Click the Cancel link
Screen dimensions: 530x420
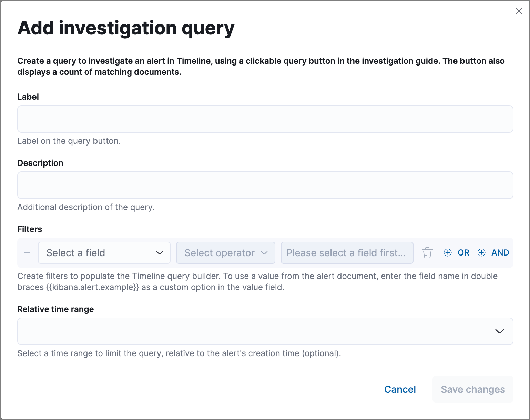400,389
